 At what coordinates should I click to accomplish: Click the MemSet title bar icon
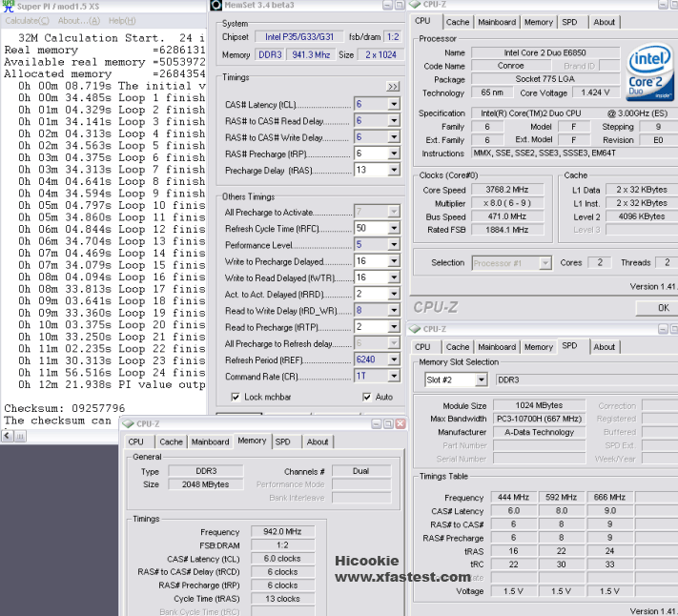(216, 5)
